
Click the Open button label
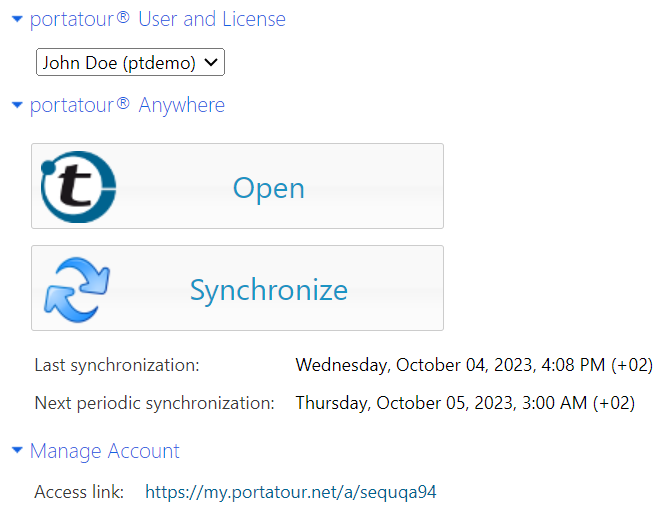[269, 188]
